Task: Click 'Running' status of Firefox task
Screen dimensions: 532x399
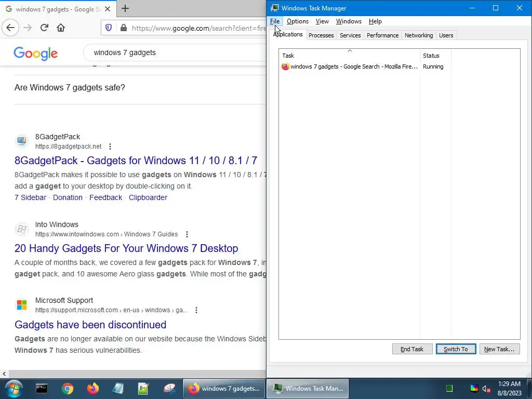Action: (x=433, y=66)
